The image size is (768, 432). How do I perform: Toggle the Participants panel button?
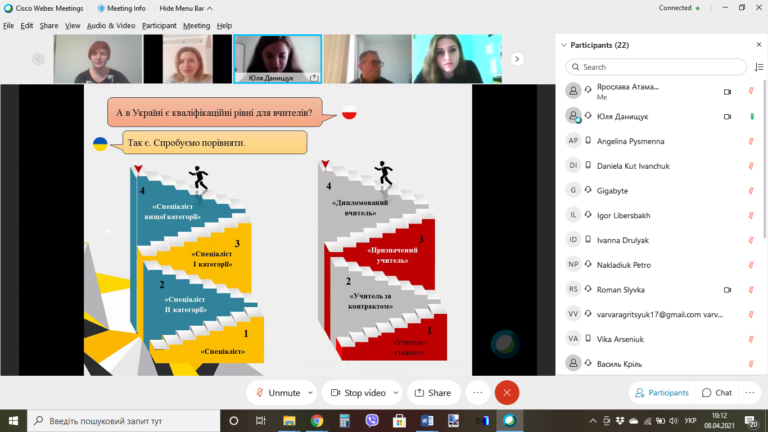662,392
